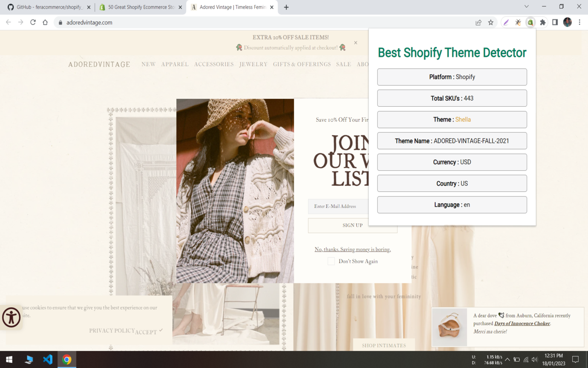Viewport: 588px width, 368px height.
Task: Open the notification center icon
Action: 575,359
